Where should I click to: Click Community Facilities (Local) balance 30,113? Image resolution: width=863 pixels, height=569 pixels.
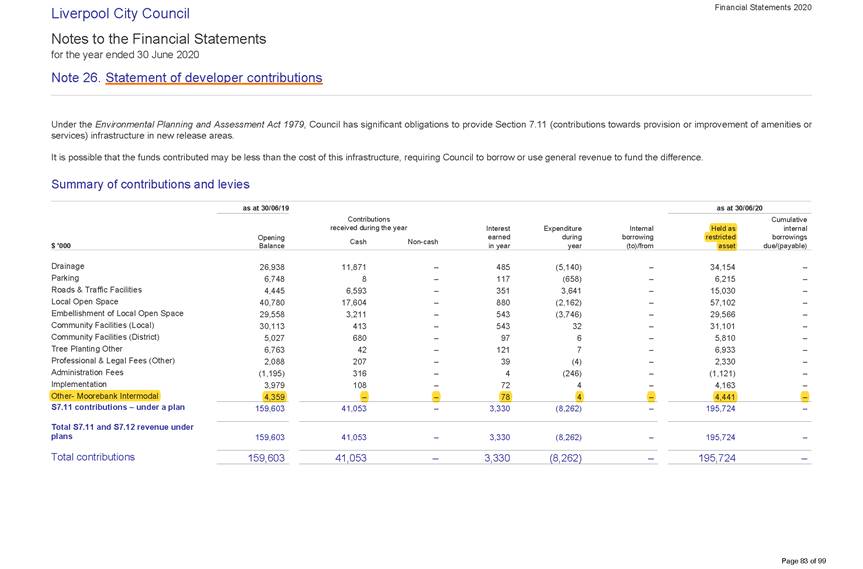[272, 326]
